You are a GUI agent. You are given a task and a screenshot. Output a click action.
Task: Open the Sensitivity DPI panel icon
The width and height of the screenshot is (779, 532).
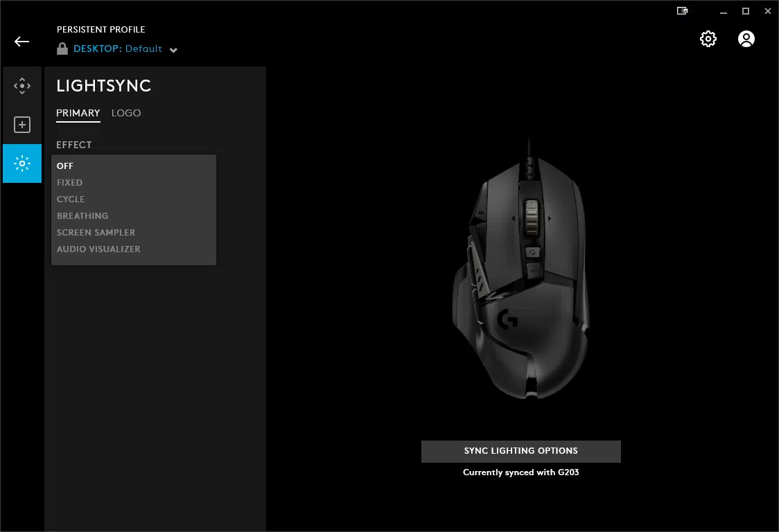tap(22, 86)
